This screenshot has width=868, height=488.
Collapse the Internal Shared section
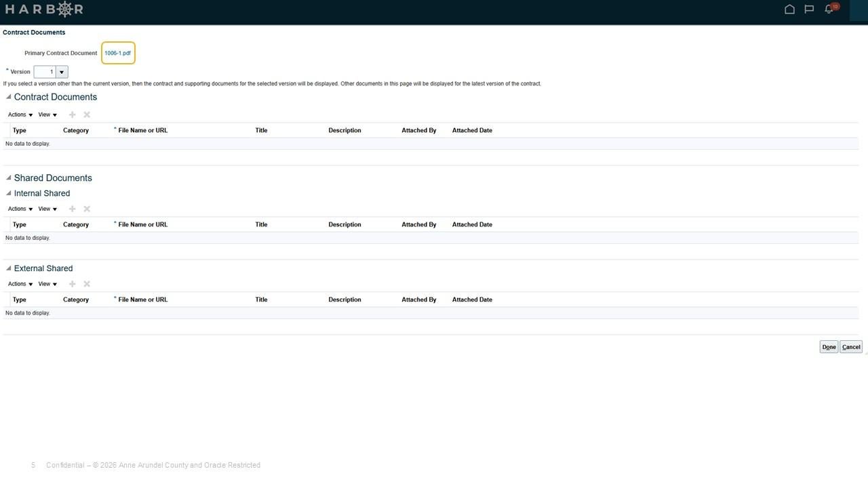[8, 193]
